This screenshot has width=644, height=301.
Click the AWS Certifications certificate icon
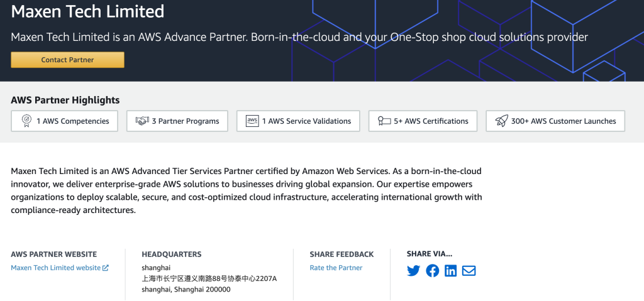tap(384, 121)
